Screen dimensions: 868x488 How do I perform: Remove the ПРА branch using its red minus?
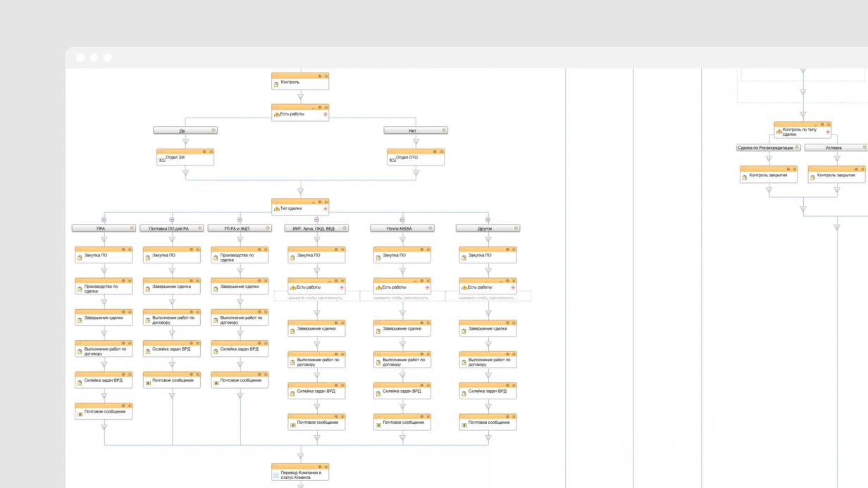[104, 220]
